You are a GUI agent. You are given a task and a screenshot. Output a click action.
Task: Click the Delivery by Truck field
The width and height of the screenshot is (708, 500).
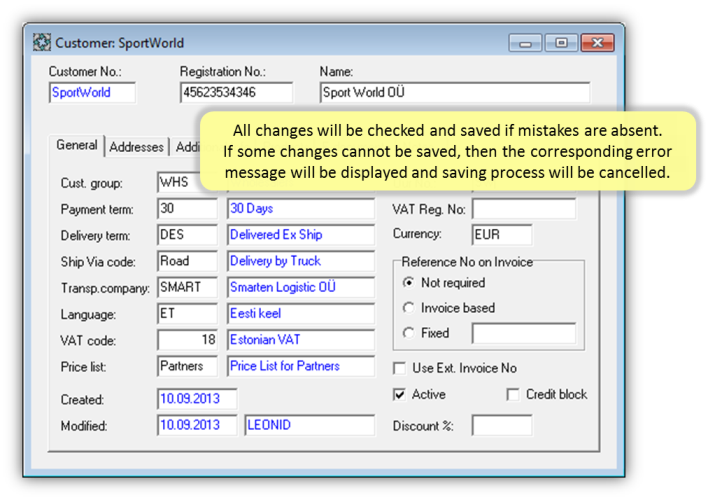pyautogui.click(x=301, y=261)
